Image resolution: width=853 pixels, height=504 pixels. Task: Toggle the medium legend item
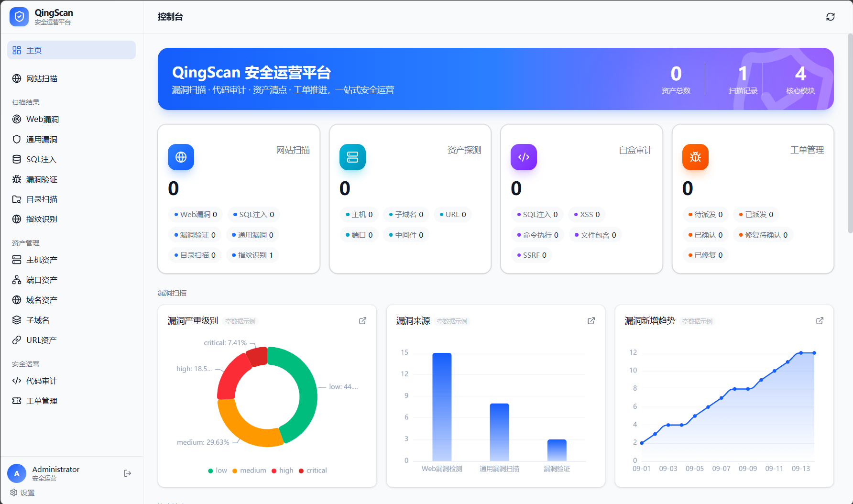point(249,471)
